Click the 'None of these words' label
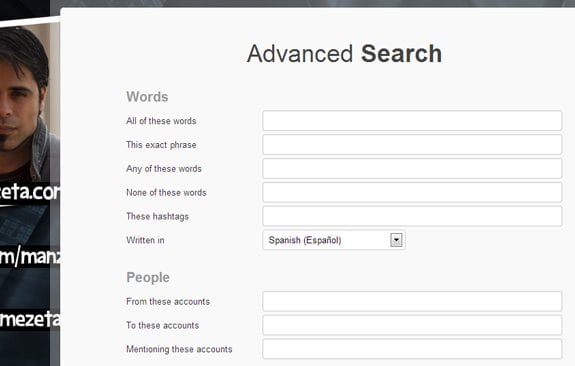This screenshot has height=366, width=575. [166, 193]
